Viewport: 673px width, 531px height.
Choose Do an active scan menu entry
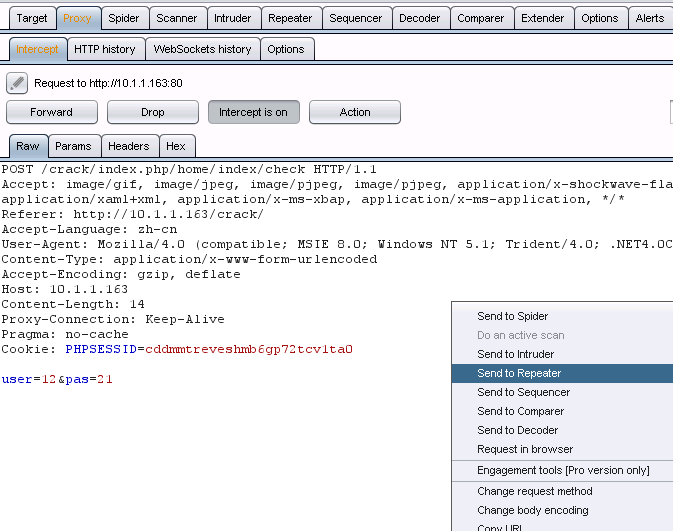pyautogui.click(x=562, y=335)
